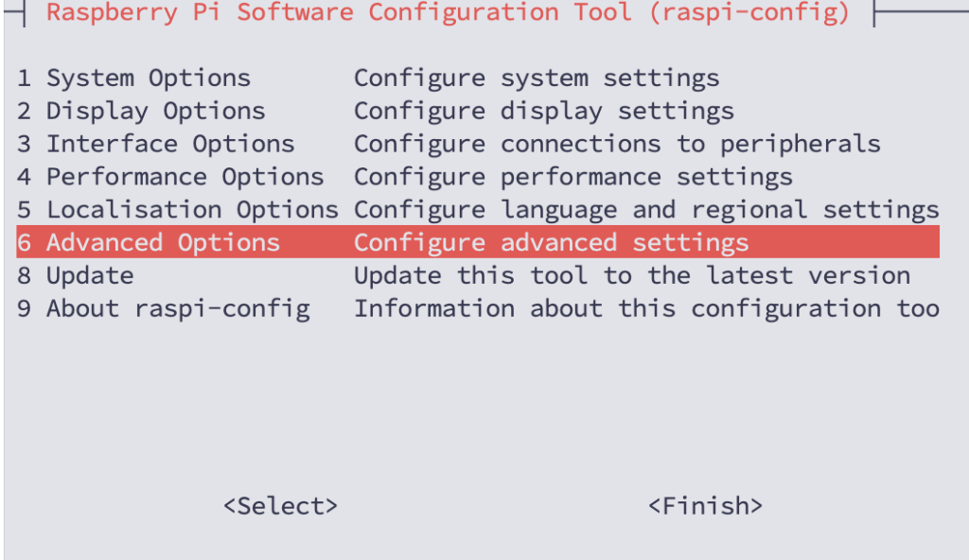Click the "Information about this configuration" description
This screenshot has width=969, height=560.
tap(646, 309)
